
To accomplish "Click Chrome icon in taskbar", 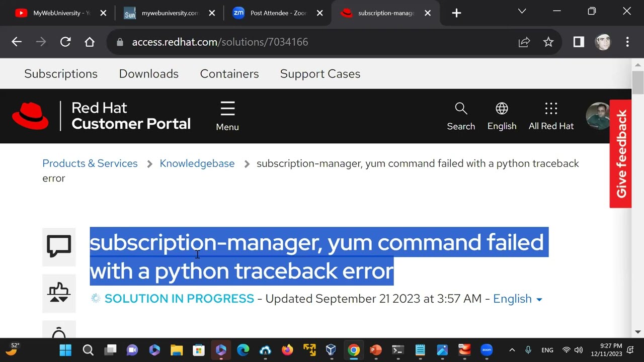I will click(x=354, y=350).
